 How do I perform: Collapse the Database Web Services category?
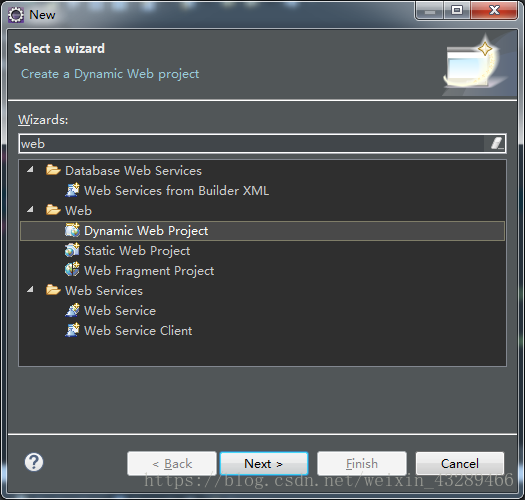click(x=30, y=169)
